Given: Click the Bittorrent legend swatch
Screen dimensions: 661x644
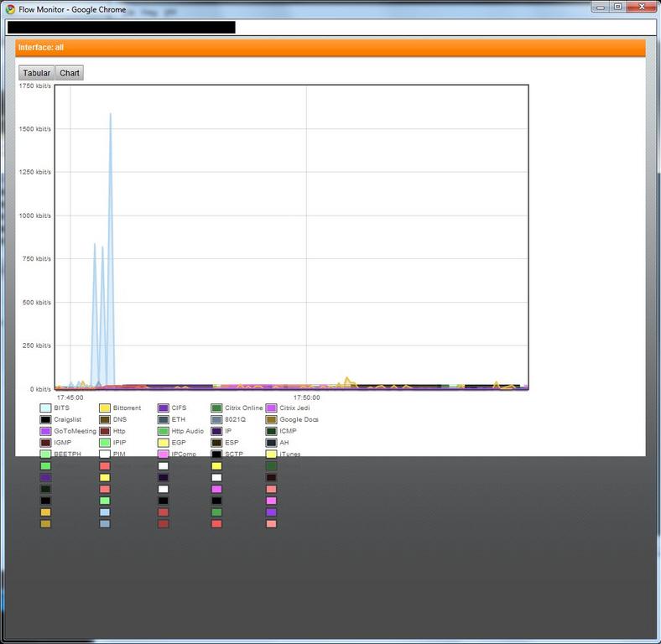Looking at the screenshot, I should (x=105, y=408).
